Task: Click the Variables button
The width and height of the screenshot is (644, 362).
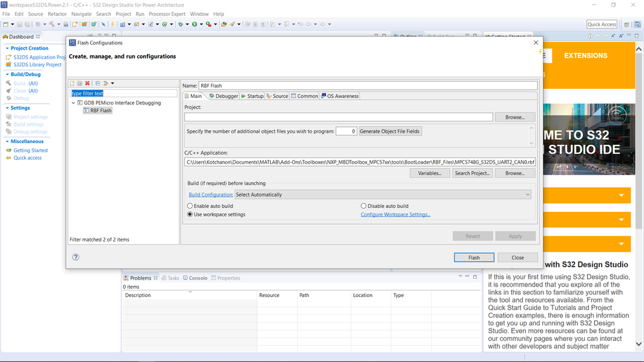Action: (429, 173)
